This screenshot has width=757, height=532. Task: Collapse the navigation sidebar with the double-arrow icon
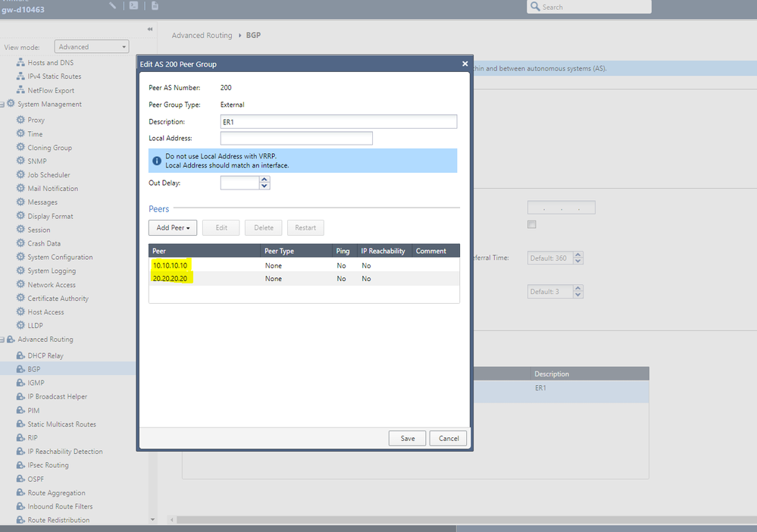(x=149, y=30)
